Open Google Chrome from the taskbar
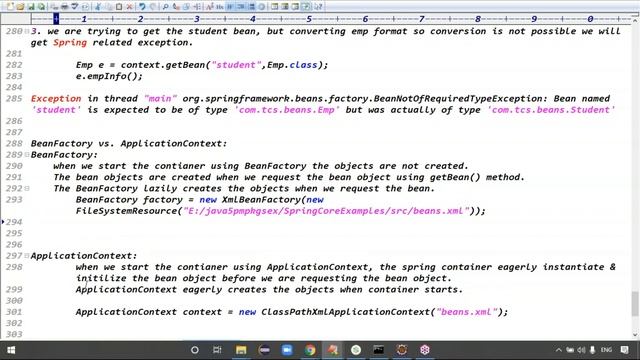Image resolution: width=640 pixels, height=360 pixels. [x=310, y=350]
